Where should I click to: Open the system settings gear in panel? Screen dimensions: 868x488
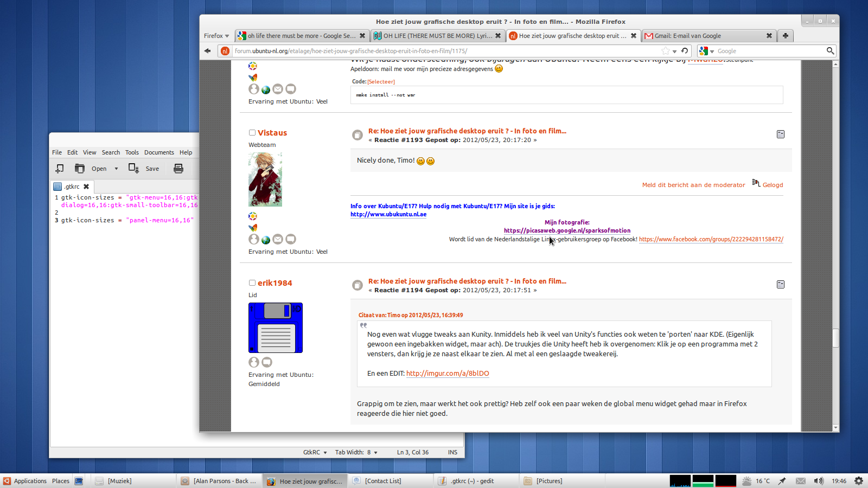pyautogui.click(x=859, y=481)
